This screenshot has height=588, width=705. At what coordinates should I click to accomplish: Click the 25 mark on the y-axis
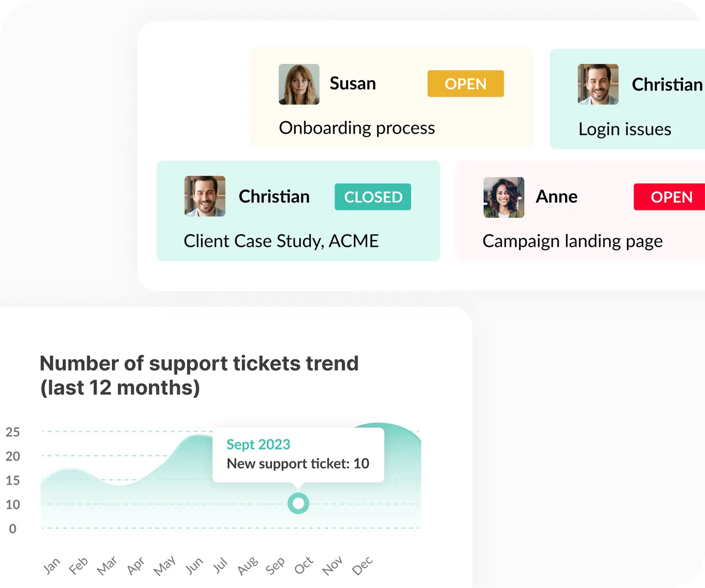(x=13, y=433)
